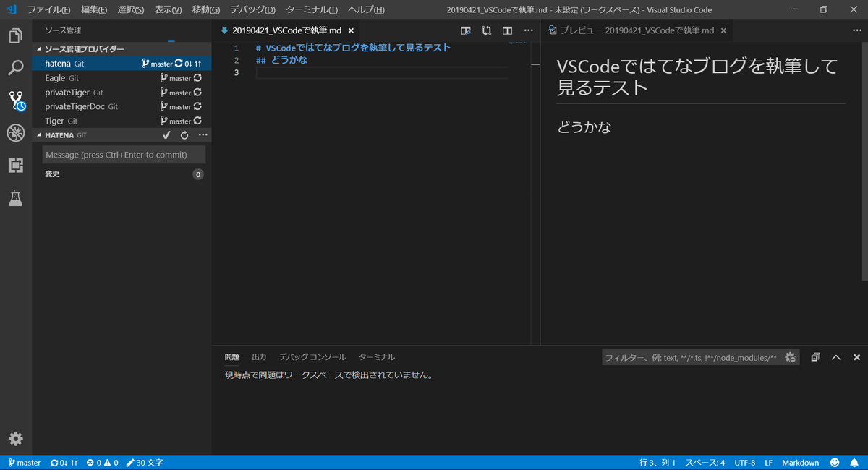Switch to the 出力 panel tab
The image size is (868, 470).
(x=259, y=356)
